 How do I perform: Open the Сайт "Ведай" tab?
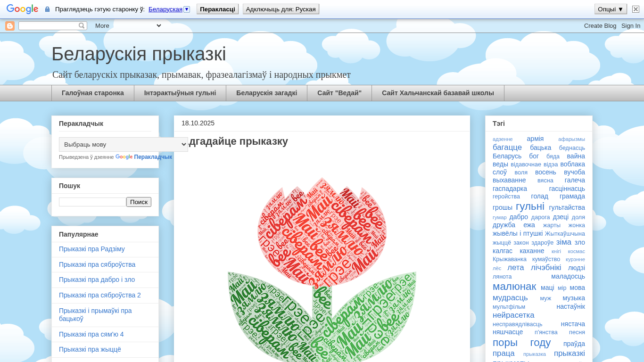tap(339, 93)
